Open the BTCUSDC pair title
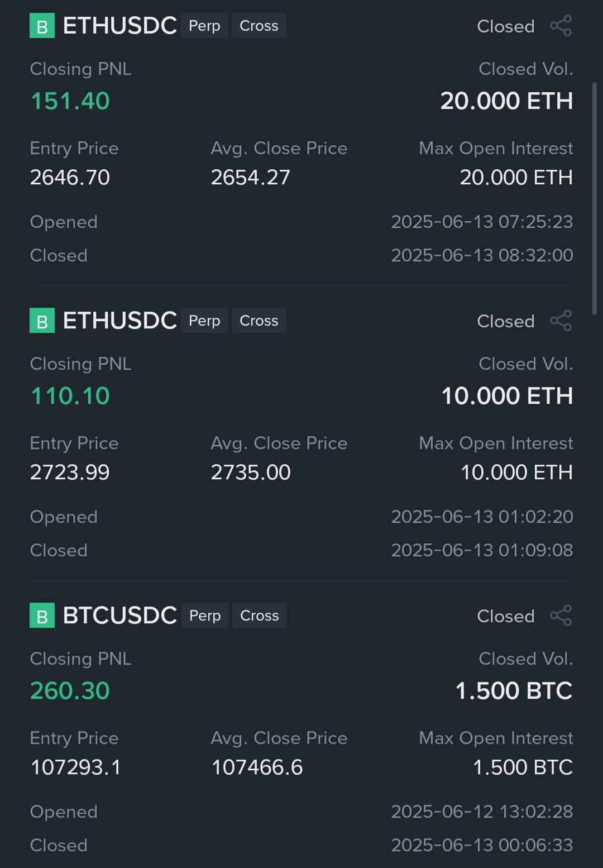The image size is (603, 868). (x=119, y=616)
